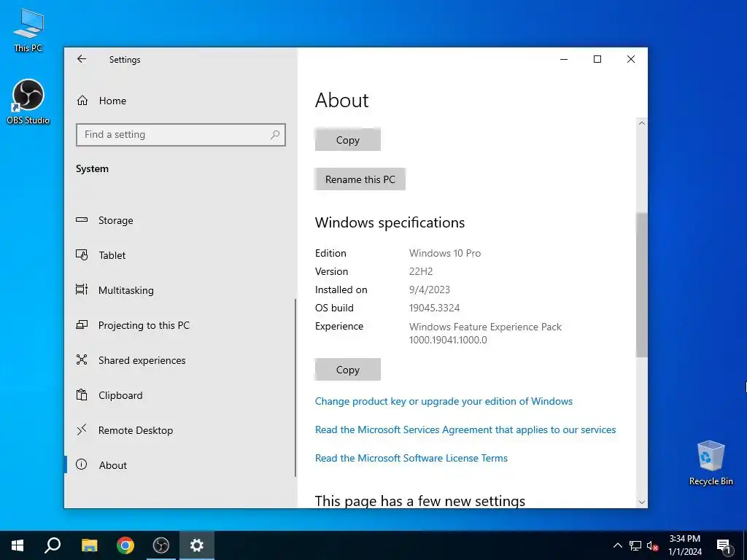Open the Multitasking settings icon

(x=82, y=290)
